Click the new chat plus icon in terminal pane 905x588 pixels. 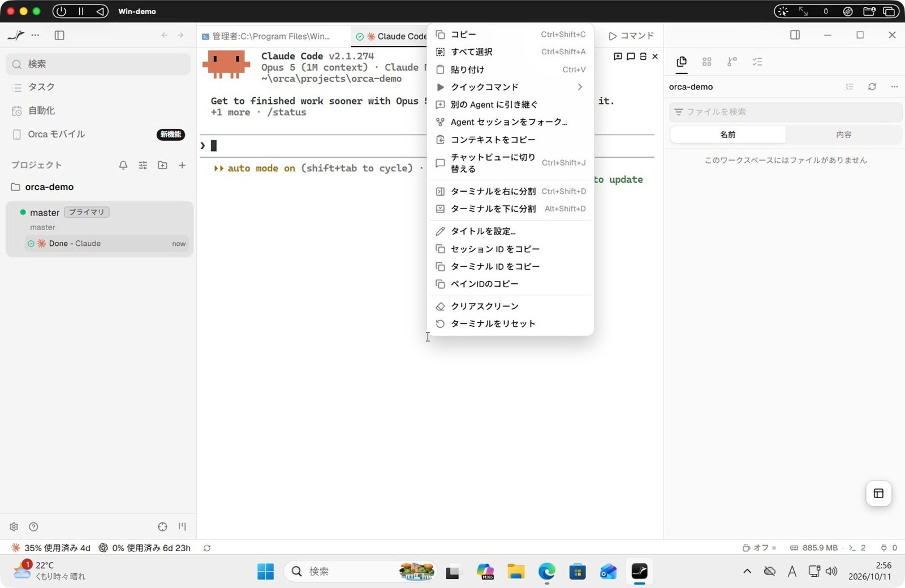(618, 57)
